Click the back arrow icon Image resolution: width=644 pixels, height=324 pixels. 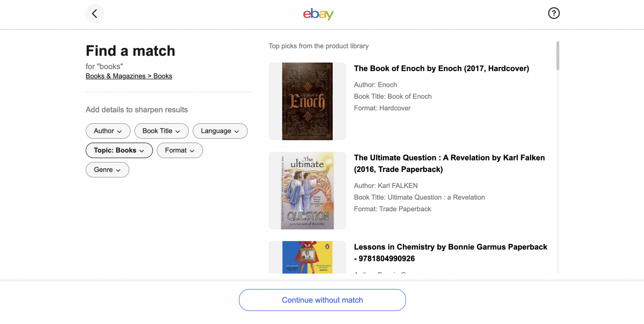point(95,14)
